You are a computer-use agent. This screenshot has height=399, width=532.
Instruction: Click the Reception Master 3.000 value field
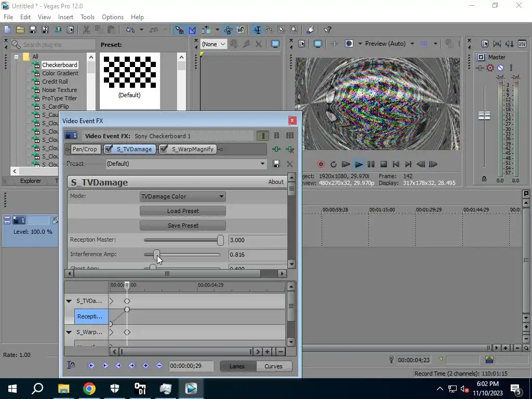pyautogui.click(x=258, y=240)
